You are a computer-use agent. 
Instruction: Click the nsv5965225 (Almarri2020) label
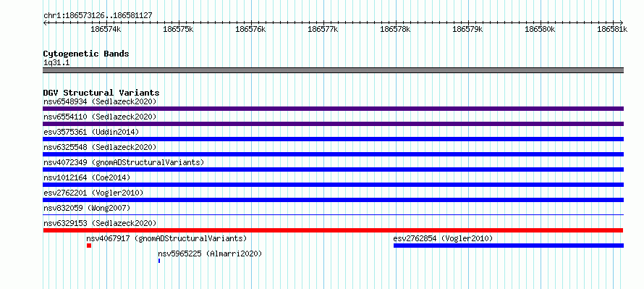pos(210,254)
